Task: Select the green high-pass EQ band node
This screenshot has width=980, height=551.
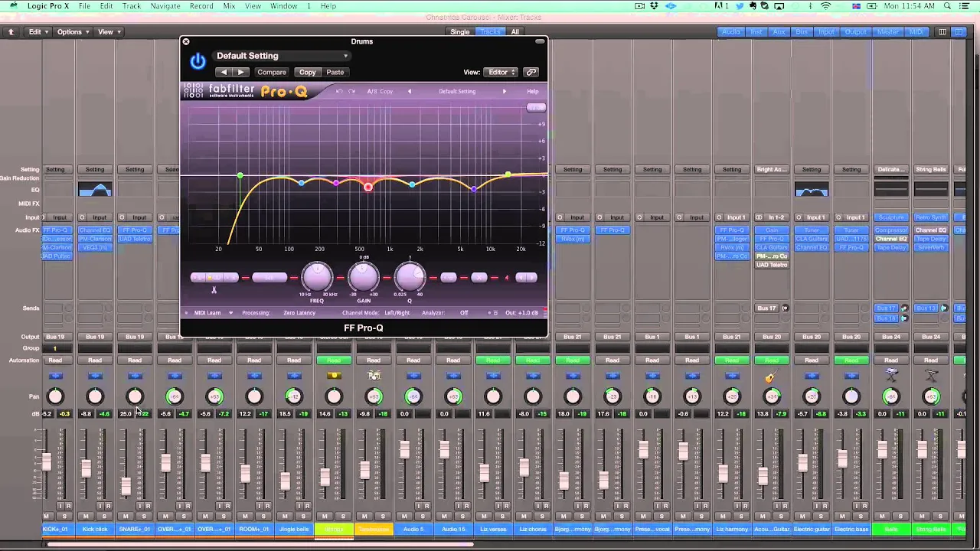Action: coord(240,176)
